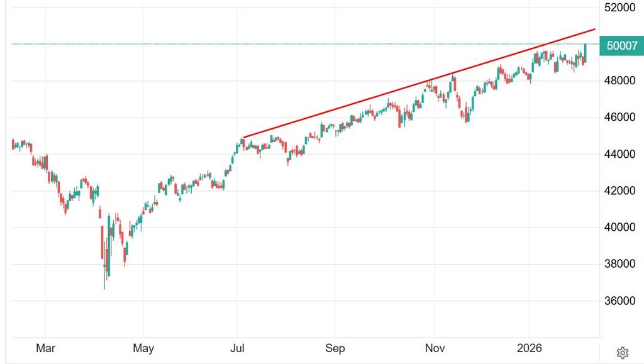Click the Sep label on time axis
This screenshot has width=644, height=364.
(x=335, y=348)
